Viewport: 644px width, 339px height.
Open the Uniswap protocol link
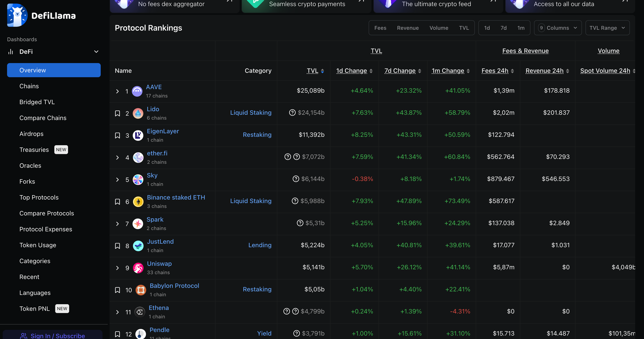point(159,264)
